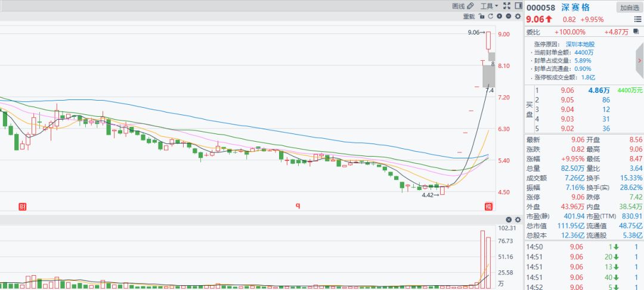
Task: Close the volume sub-chart panel
Action: 509,220
